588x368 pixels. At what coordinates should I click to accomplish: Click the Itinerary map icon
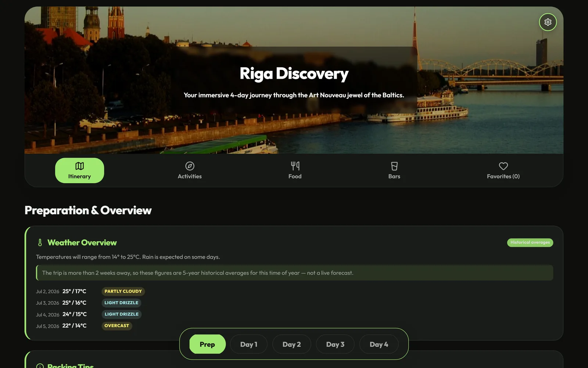(79, 166)
